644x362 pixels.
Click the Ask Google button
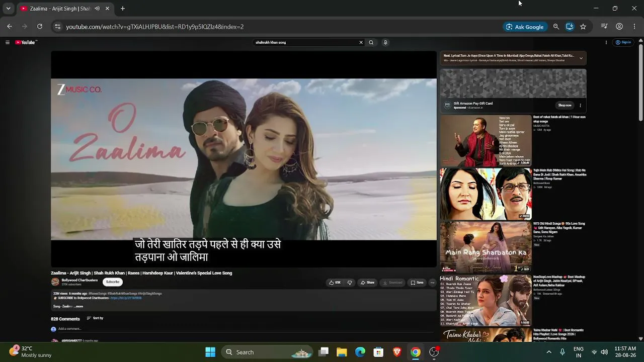pos(525,27)
